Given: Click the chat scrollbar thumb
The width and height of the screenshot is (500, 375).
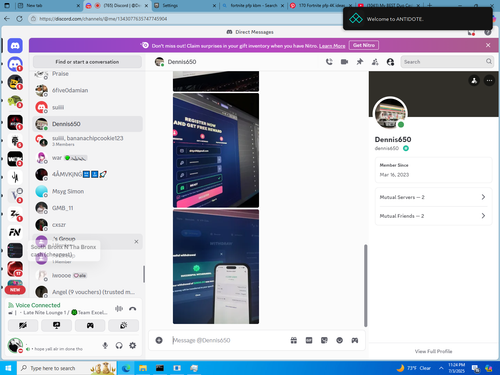Looking at the screenshot, I should click(x=365, y=285).
